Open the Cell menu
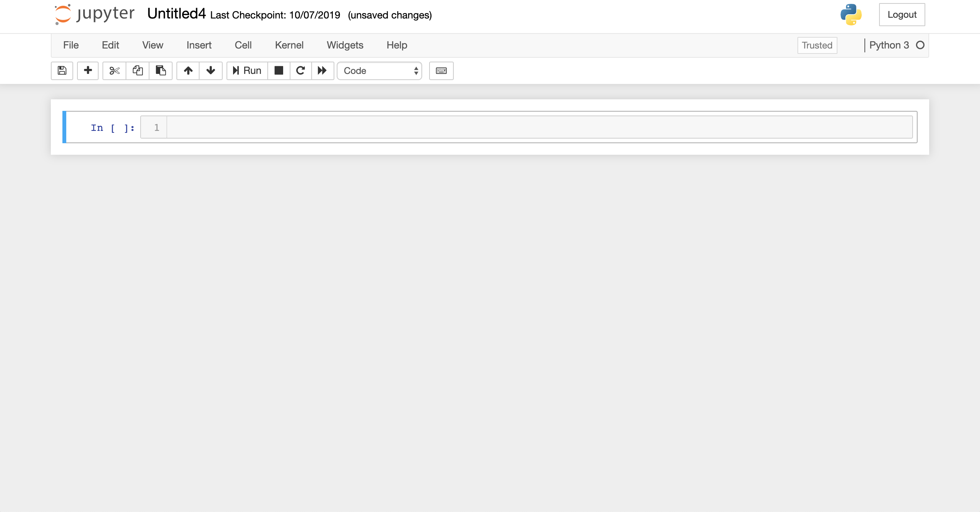 pos(242,45)
